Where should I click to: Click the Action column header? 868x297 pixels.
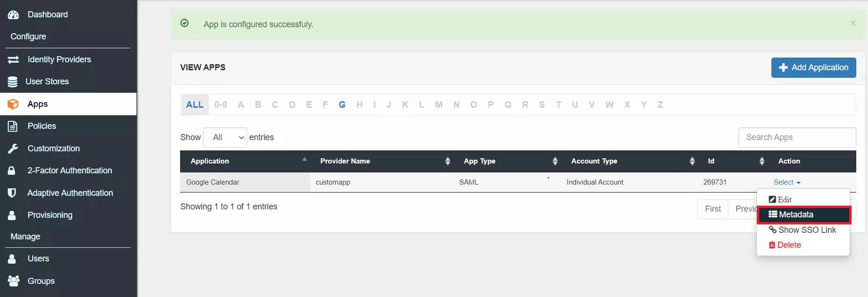[812, 161]
